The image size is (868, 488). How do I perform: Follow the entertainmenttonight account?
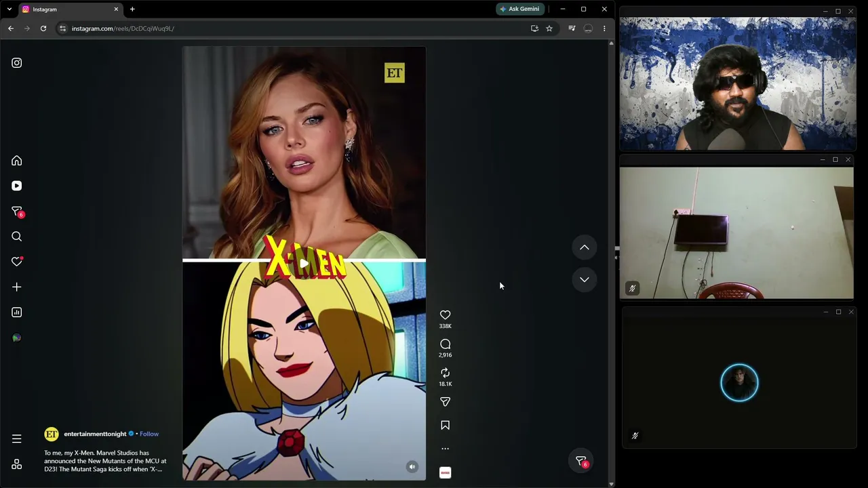click(x=149, y=434)
